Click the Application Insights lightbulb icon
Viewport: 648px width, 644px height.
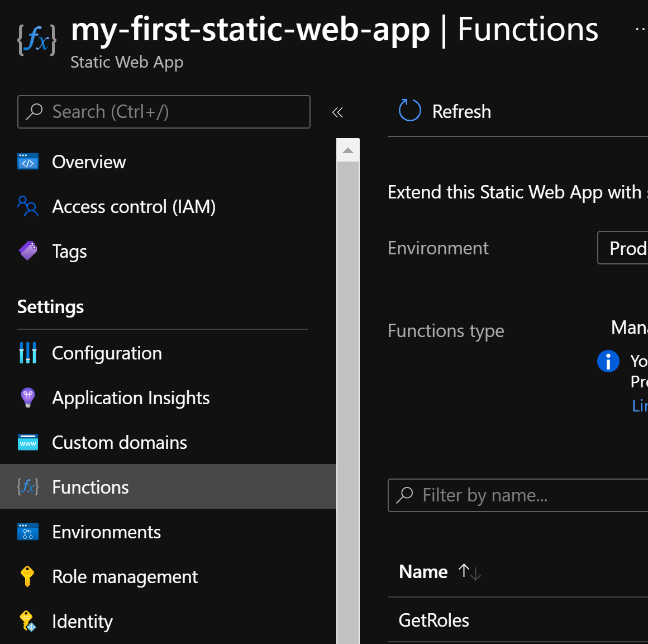coord(28,397)
